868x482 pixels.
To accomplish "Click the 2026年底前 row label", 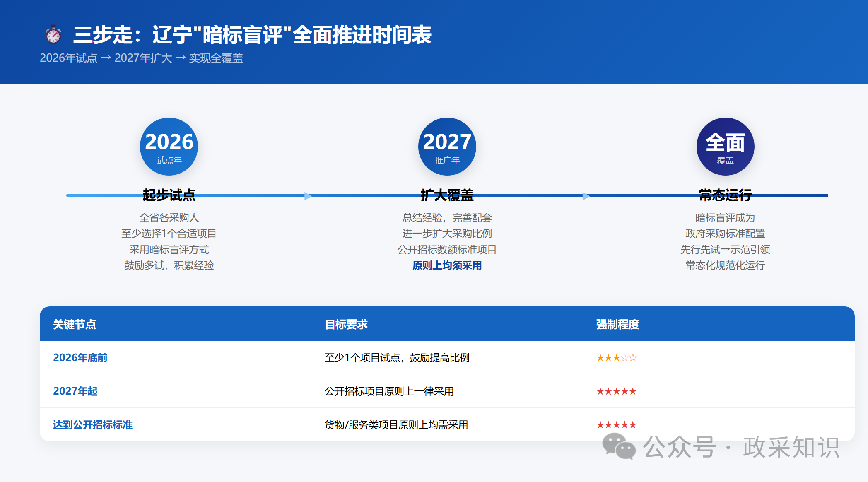I will tap(80, 358).
